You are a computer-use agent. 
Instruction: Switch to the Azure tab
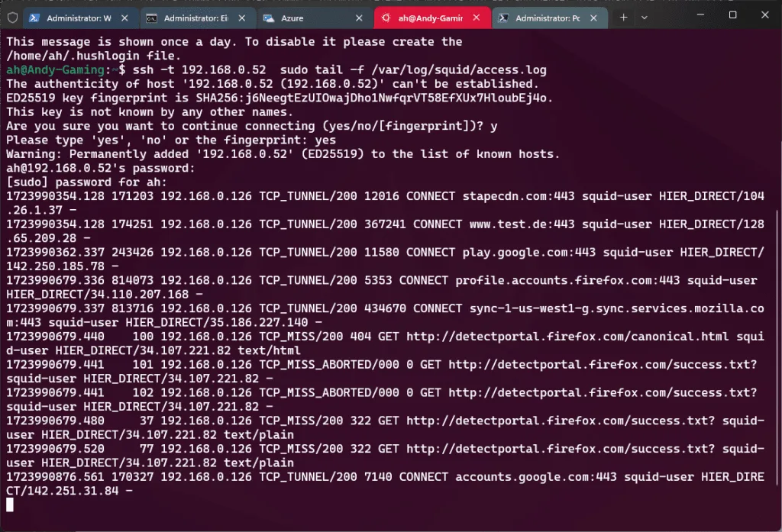point(313,18)
